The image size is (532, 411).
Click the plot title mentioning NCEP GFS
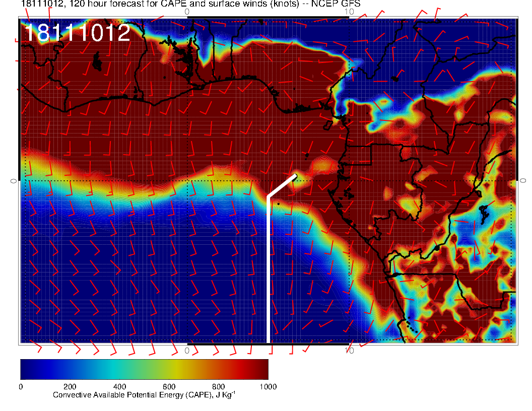pos(190,4)
